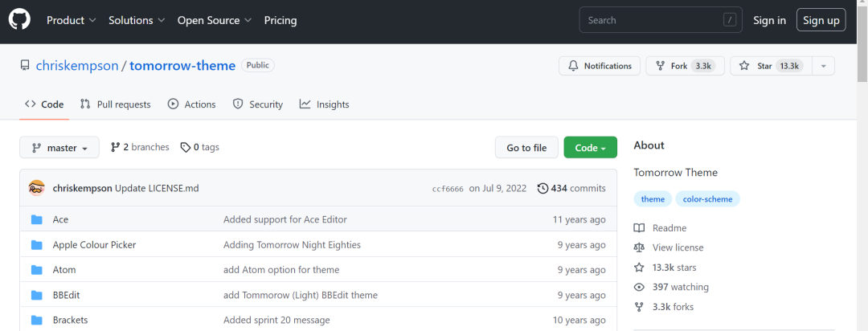The height and width of the screenshot is (331, 868).
Task: View the 0 tags link
Action: (x=200, y=147)
